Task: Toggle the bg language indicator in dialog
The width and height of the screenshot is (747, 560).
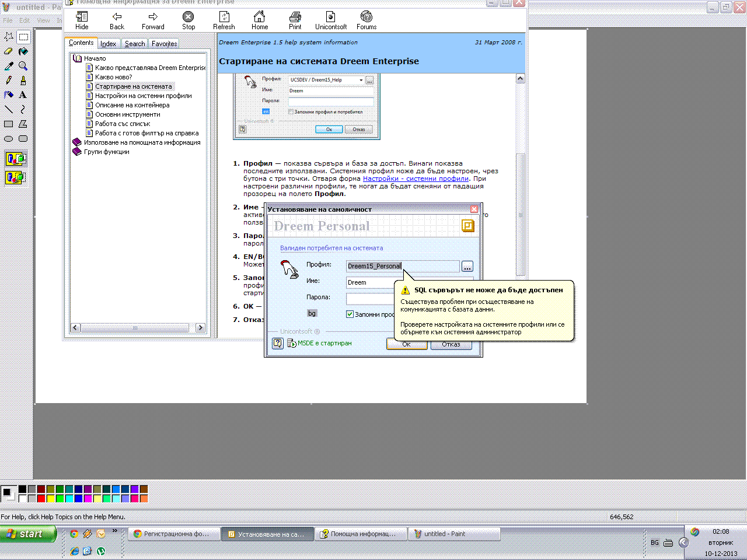Action: [312, 313]
